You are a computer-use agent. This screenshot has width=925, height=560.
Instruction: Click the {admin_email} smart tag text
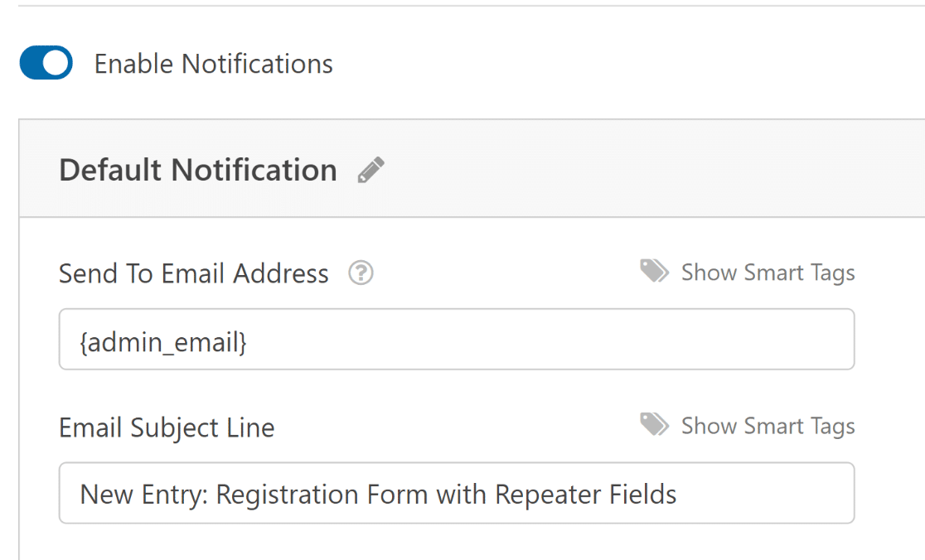[163, 340]
